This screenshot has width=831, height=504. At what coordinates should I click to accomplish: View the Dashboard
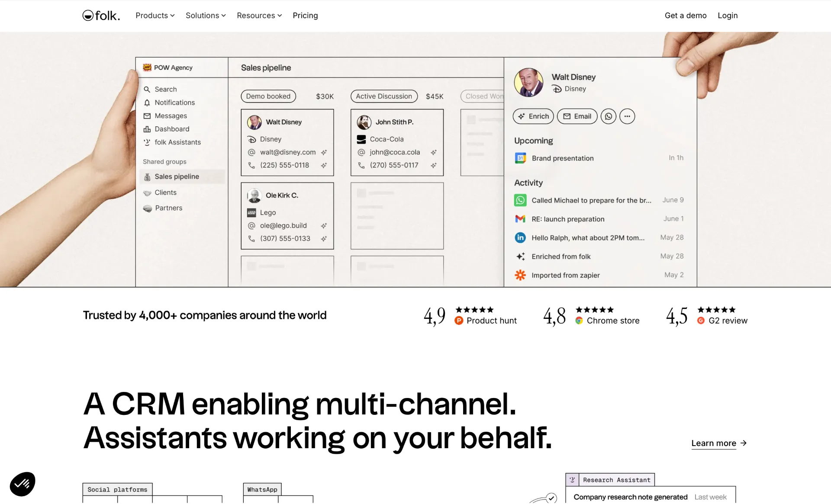[172, 129]
